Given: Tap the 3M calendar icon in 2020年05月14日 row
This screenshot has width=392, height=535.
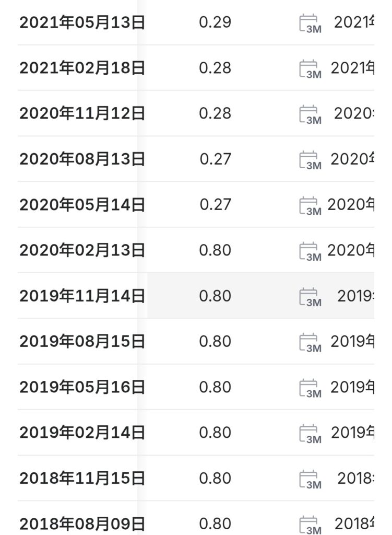Looking at the screenshot, I should [310, 206].
